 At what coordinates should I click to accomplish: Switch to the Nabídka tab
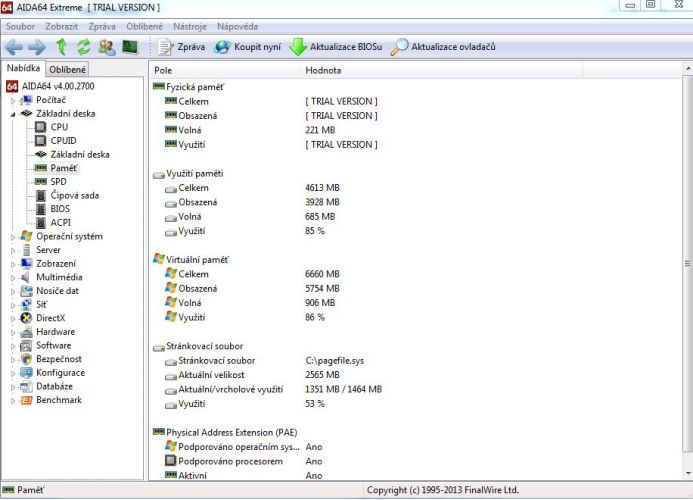coord(23,68)
